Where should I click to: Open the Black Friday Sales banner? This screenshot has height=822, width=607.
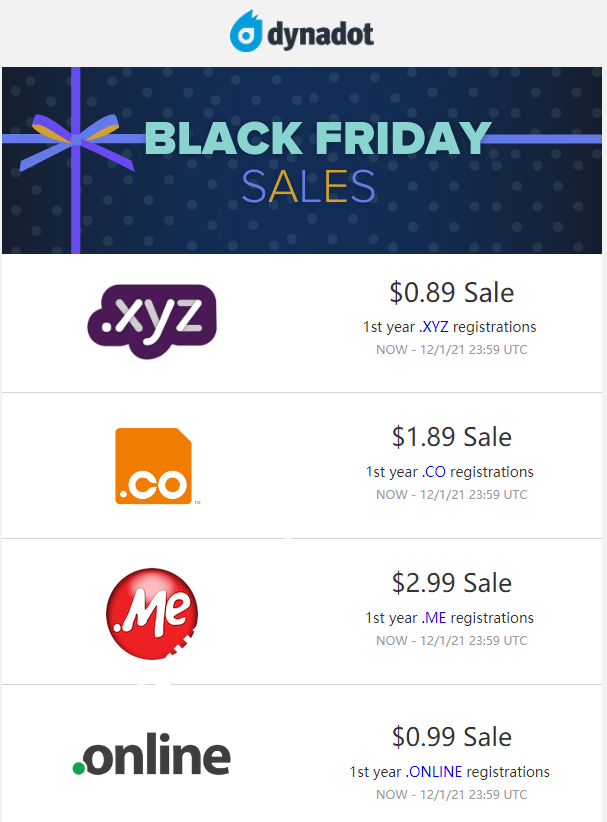pos(302,160)
